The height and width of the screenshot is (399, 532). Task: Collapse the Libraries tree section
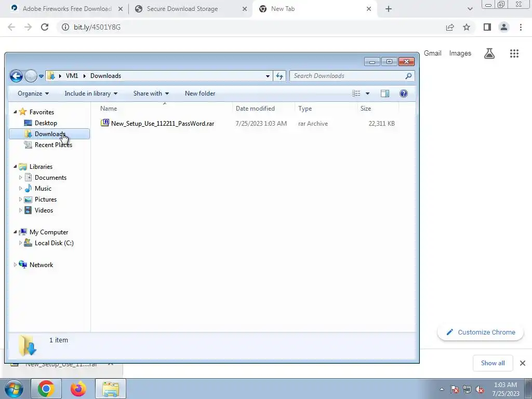point(15,167)
